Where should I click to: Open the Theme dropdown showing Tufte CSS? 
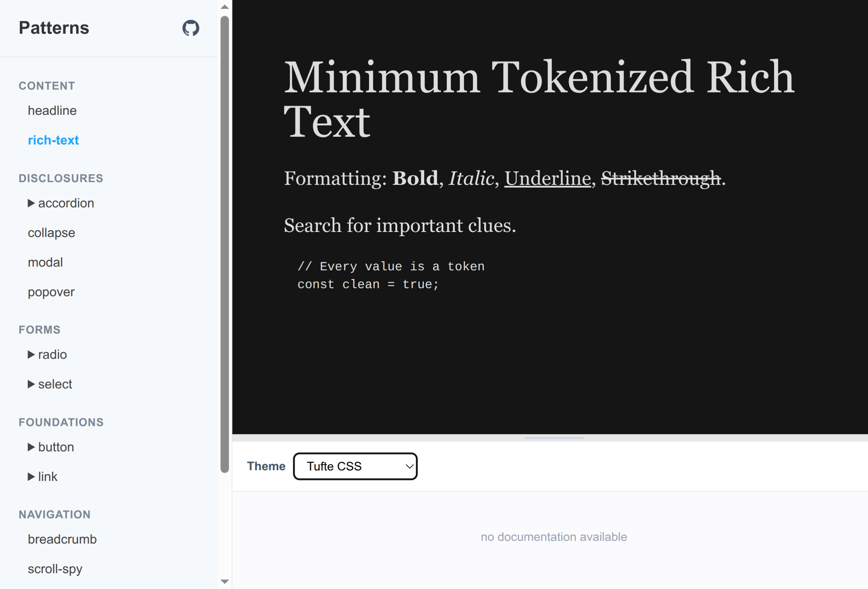355,466
